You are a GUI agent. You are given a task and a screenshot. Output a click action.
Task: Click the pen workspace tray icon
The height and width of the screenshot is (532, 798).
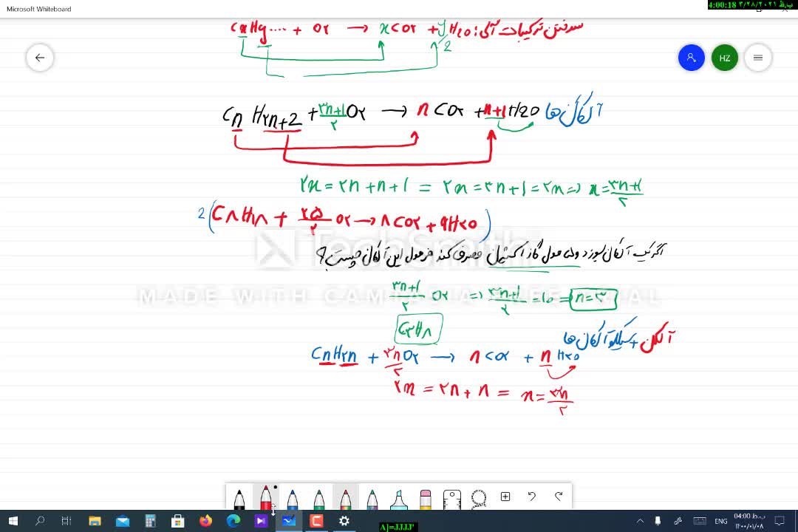[x=678, y=521]
